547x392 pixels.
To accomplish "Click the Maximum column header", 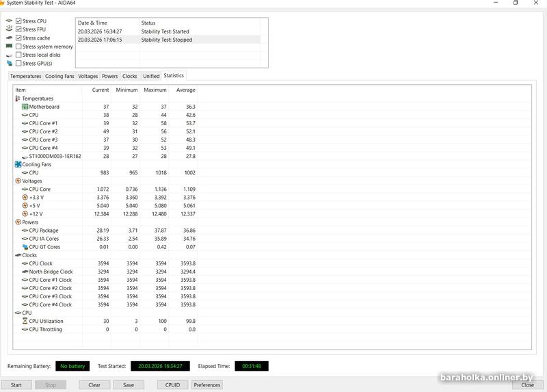I will pos(155,90).
